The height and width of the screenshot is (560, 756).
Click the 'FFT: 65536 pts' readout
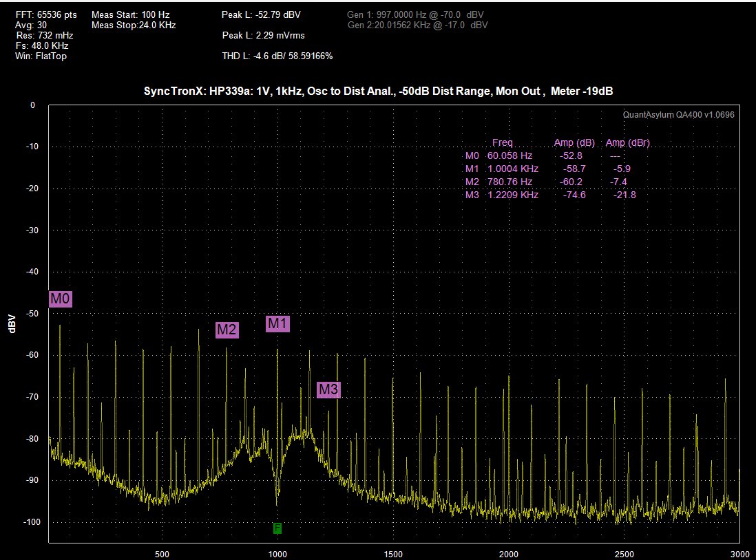(x=46, y=15)
